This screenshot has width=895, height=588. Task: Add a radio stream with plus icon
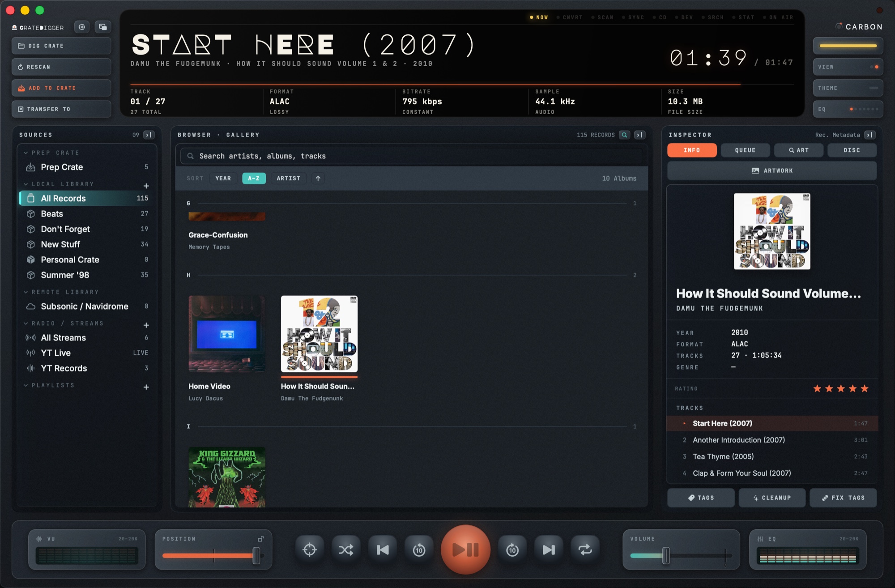click(x=146, y=325)
